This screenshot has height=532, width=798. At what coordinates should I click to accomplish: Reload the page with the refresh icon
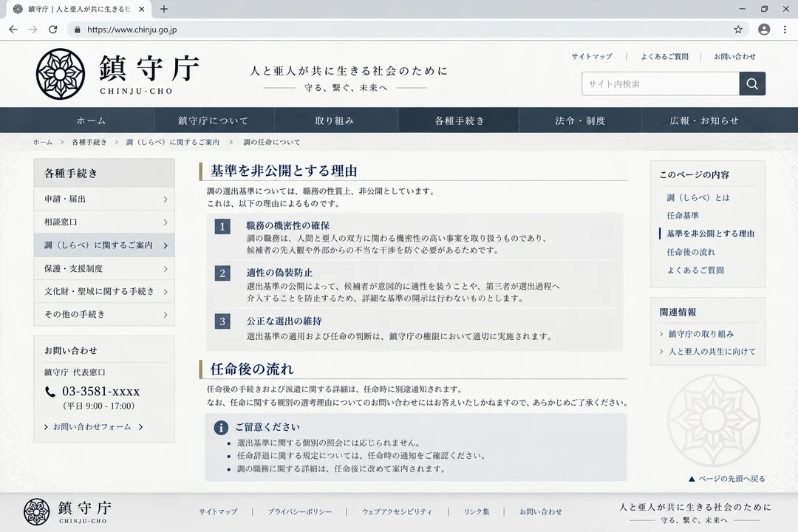click(x=53, y=30)
